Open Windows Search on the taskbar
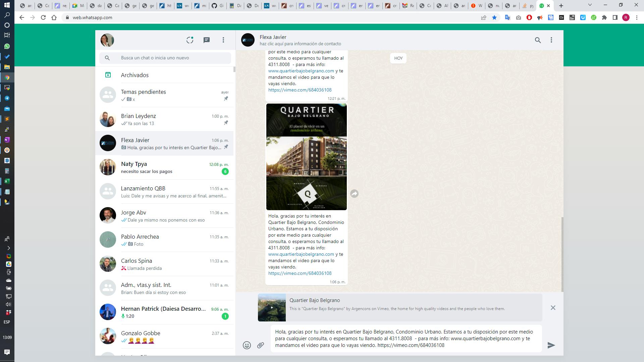Screen dimensions: 644x362 (x=7, y=15)
